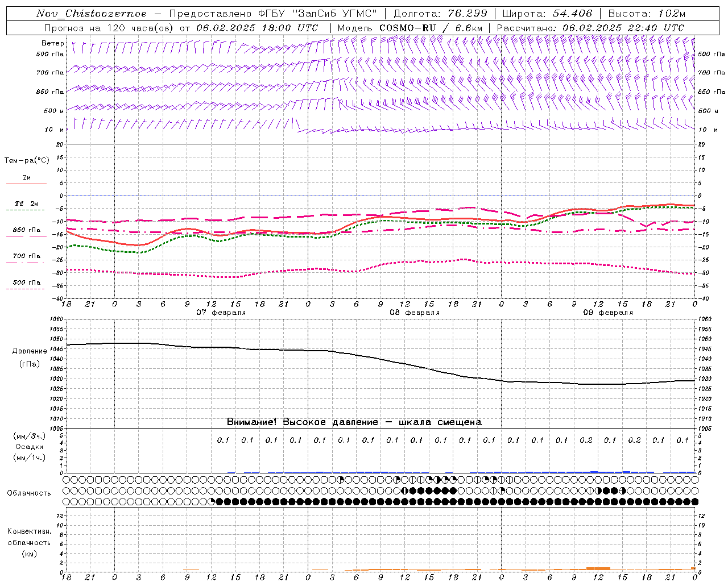Click the Nov_Chistoozernoe station title
This screenshot has width=728, height=582.
click(x=92, y=14)
